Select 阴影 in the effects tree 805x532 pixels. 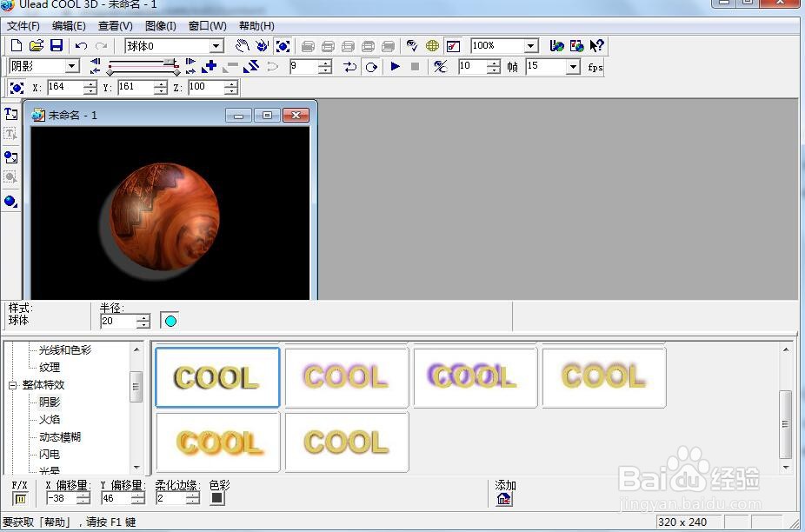(50, 402)
